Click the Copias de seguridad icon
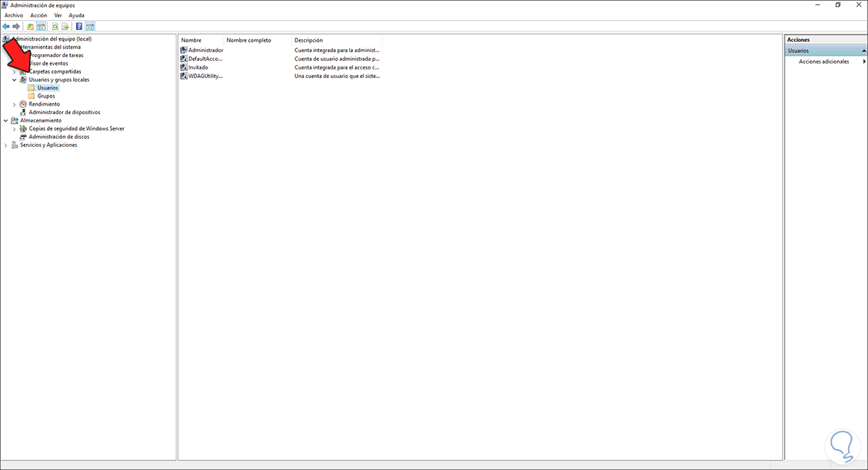Image resolution: width=868 pixels, height=470 pixels. (23, 129)
